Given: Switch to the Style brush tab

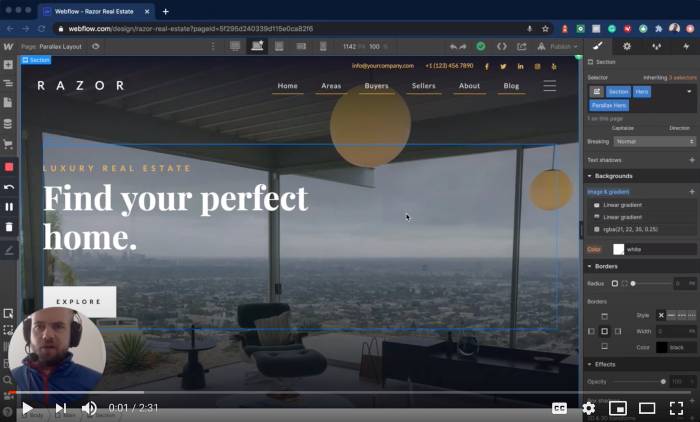Looking at the screenshot, I should pyautogui.click(x=598, y=46).
